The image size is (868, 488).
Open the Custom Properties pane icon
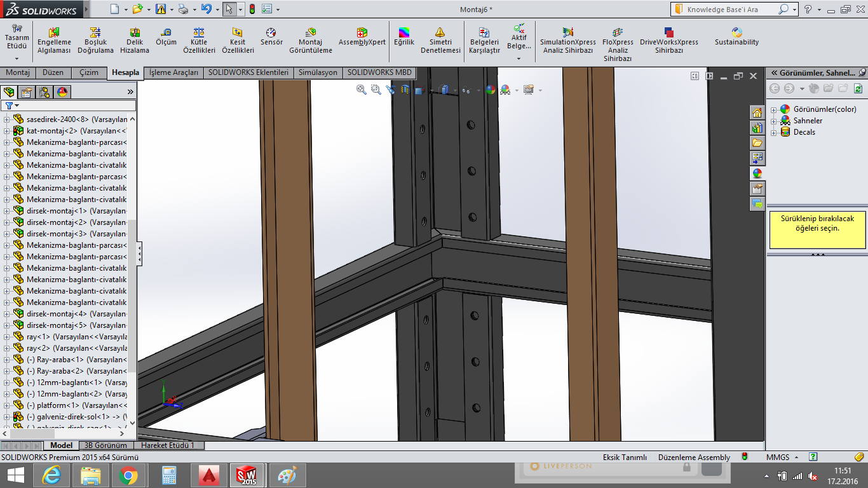(x=757, y=189)
